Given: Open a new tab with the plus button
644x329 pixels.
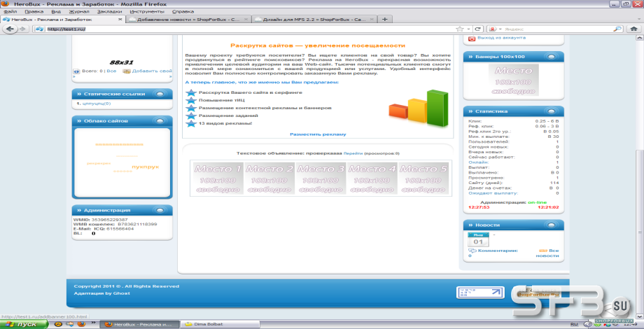Looking at the screenshot, I should click(x=385, y=20).
